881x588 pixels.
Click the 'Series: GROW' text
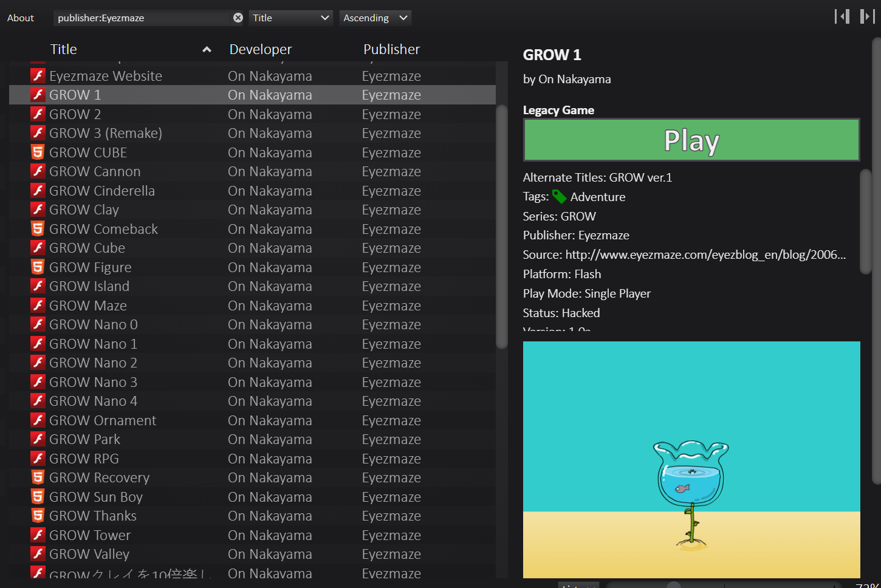coord(559,216)
